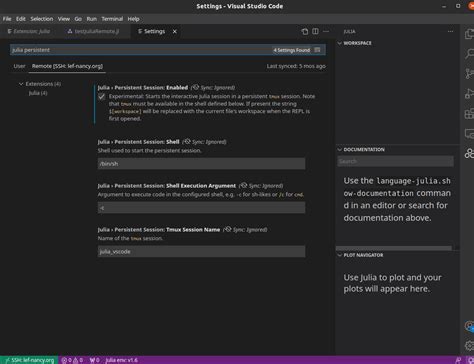This screenshot has width=474, height=364.
Task: Select Remote [SSH: lef-nancy.org] settings scope
Action: tap(67, 66)
